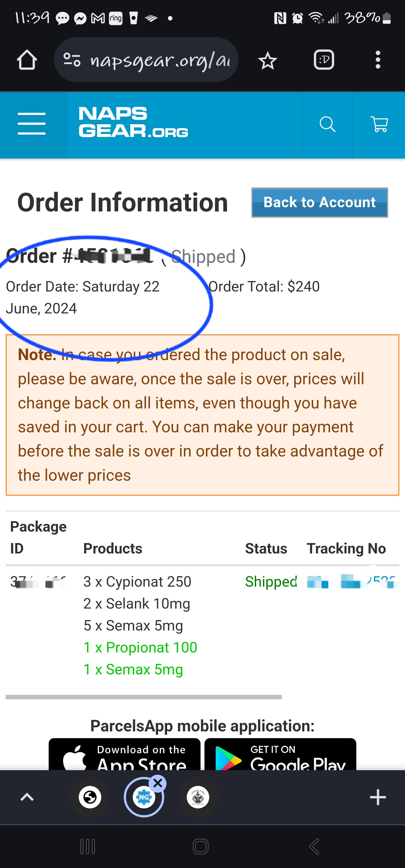Close the active NG tab
405x868 pixels.
pos(158,783)
